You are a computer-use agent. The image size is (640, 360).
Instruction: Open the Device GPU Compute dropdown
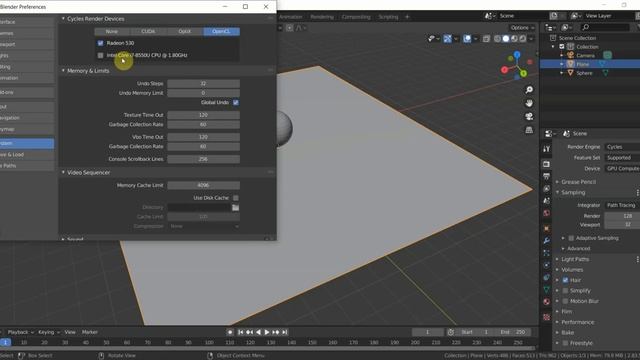(x=622, y=168)
